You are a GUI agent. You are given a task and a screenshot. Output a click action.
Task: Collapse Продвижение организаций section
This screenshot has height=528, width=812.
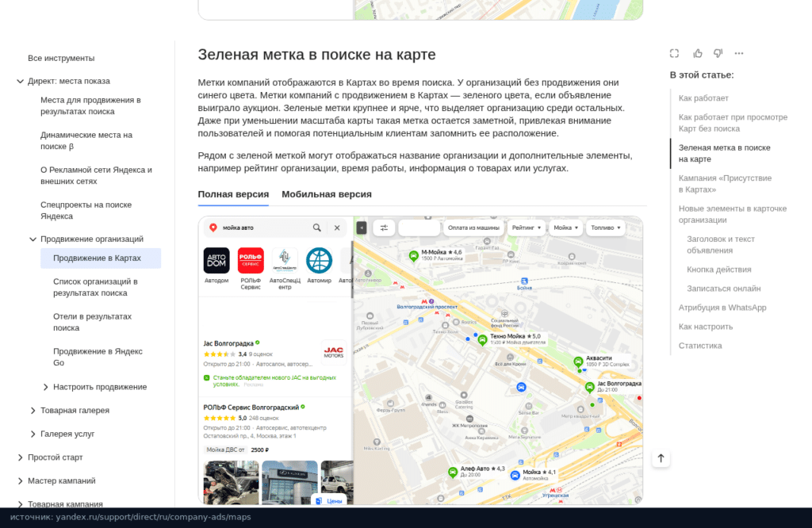(x=33, y=239)
